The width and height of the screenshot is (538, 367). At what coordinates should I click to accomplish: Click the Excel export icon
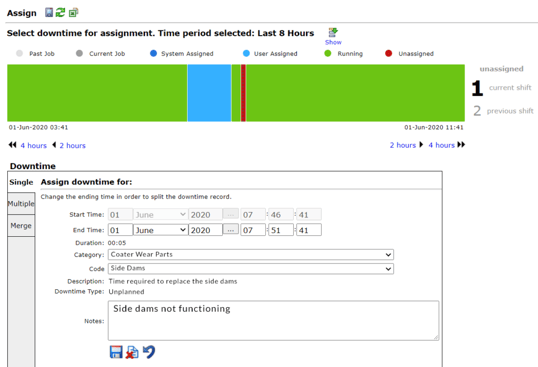73,13
